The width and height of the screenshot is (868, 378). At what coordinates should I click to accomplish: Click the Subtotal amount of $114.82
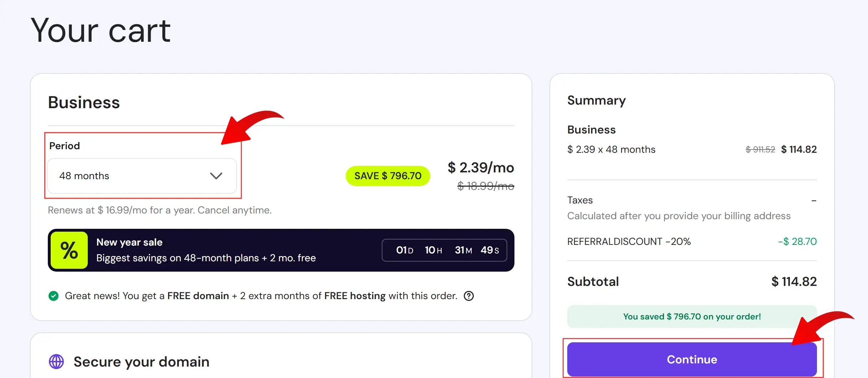pyautogui.click(x=794, y=282)
